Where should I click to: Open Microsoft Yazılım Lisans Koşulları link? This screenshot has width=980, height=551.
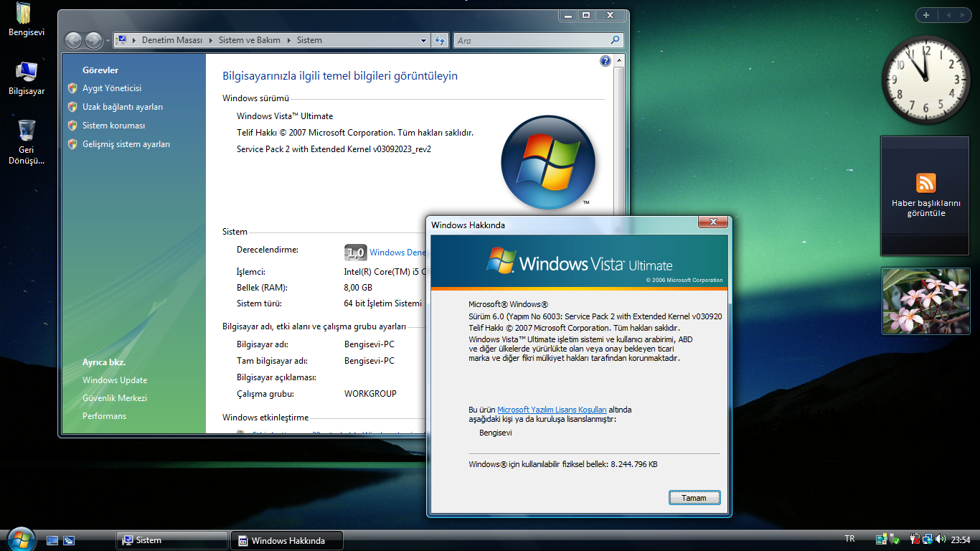(552, 410)
